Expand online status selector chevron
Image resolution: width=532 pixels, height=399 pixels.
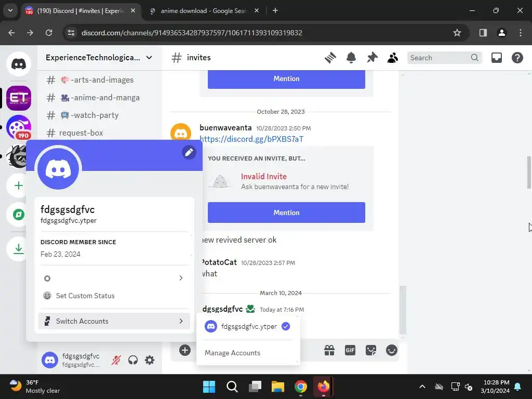(181, 278)
